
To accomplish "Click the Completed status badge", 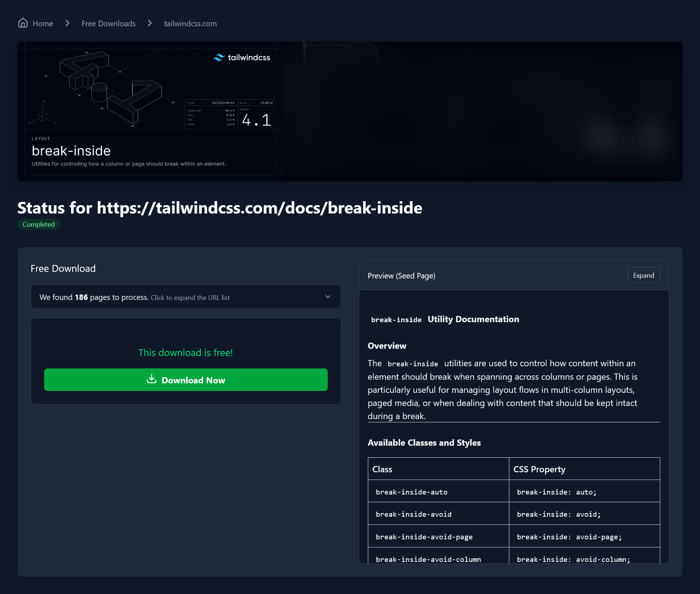I will [x=38, y=224].
